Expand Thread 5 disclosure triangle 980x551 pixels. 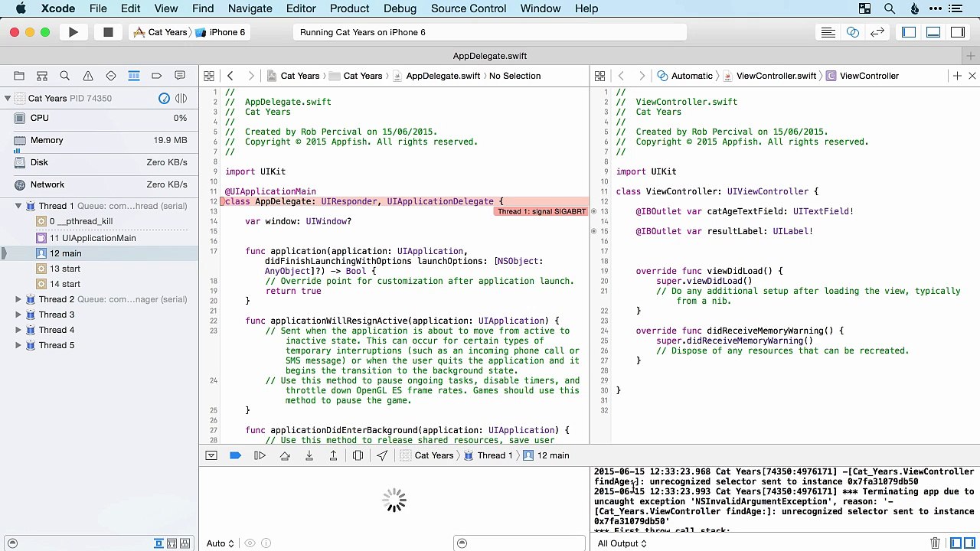pyautogui.click(x=18, y=345)
